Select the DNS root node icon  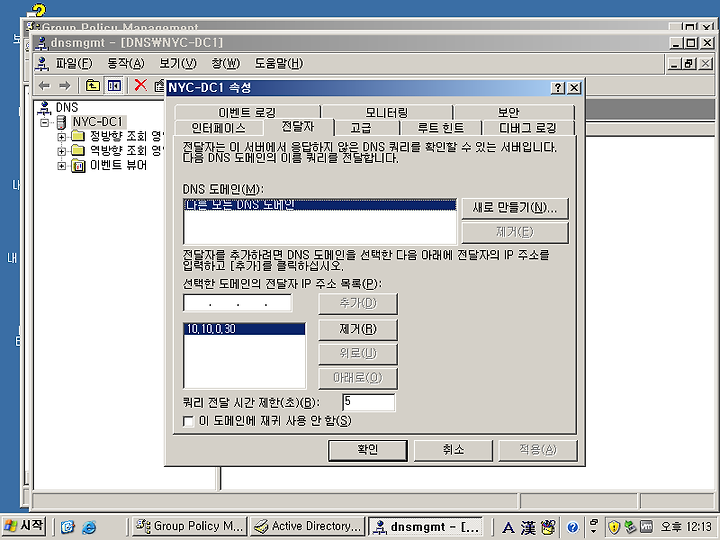[x=44, y=108]
